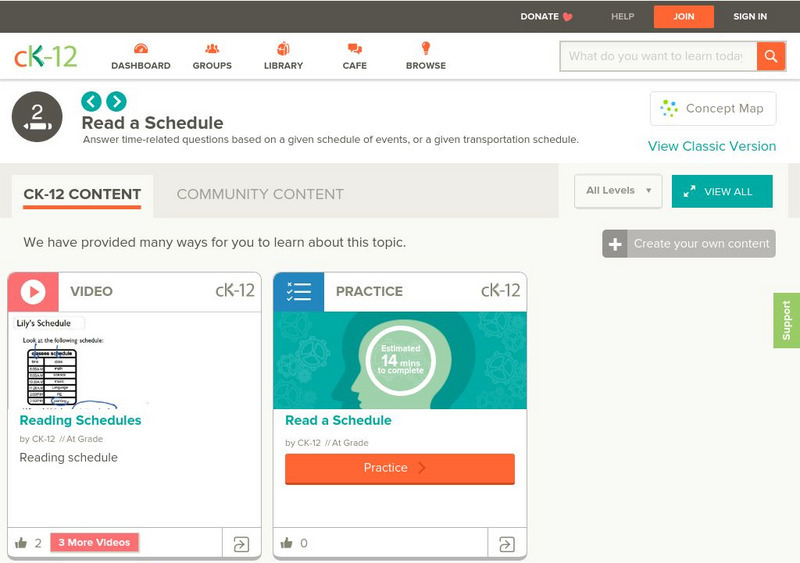Click the Video card play icon

tap(33, 292)
